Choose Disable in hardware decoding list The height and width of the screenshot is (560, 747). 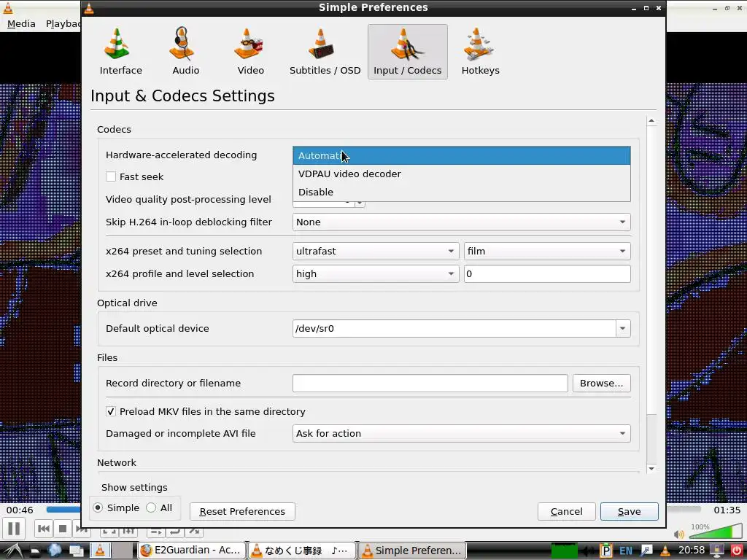(x=462, y=192)
